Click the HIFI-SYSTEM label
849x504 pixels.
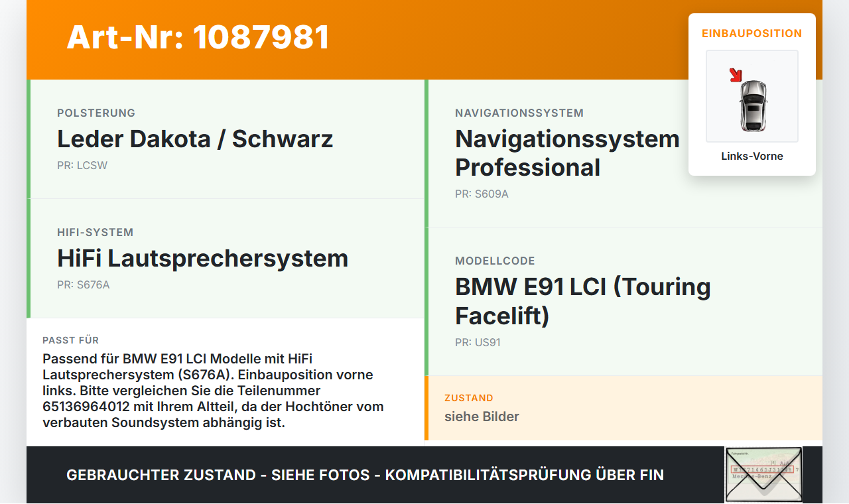(x=96, y=233)
